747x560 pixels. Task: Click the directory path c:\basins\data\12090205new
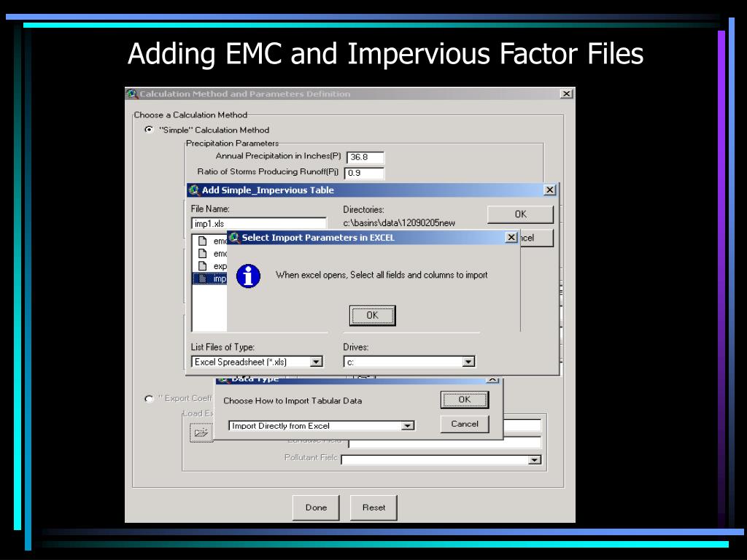(399, 223)
